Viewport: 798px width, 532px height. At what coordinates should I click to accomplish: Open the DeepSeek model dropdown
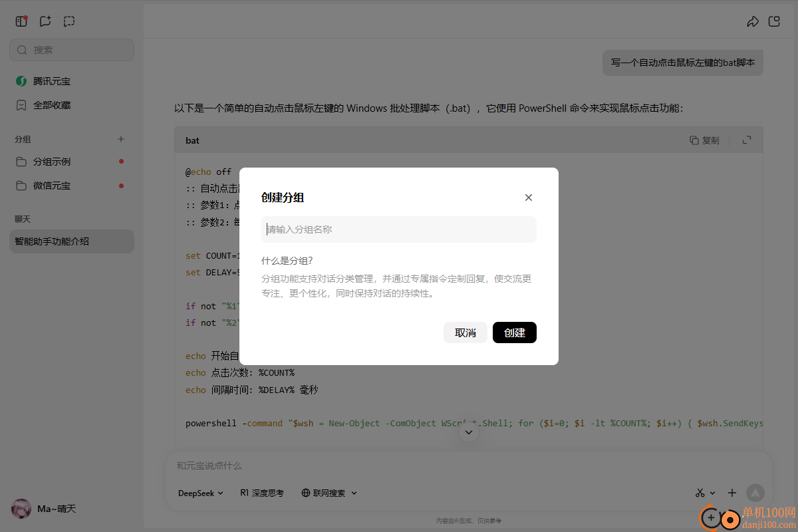[201, 493]
